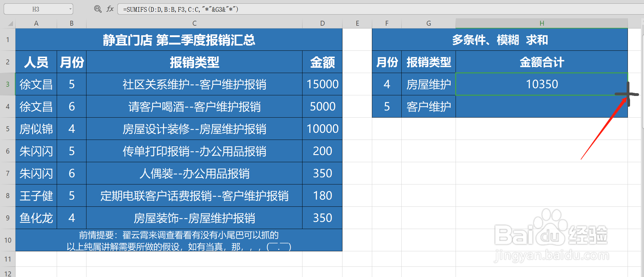The image size is (644, 277).
Task: Select cell 房屋装饰--房屋维护报销
Action: 194,218
